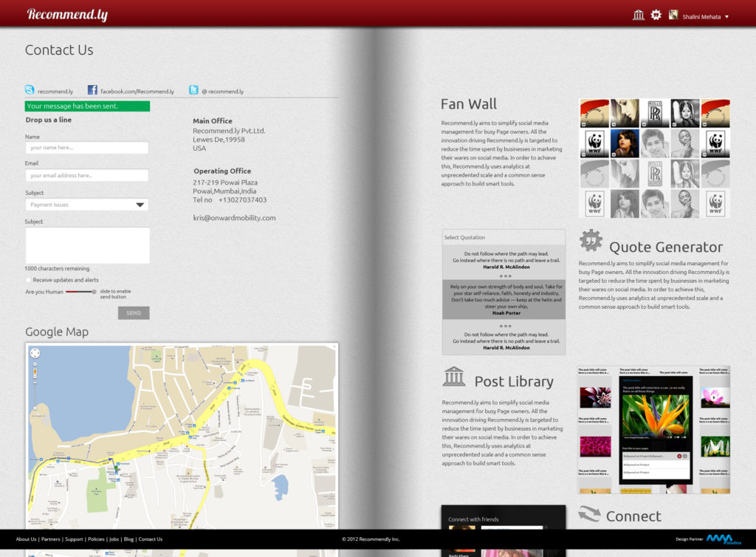Open Contact Us footer link
This screenshot has width=756, height=557.
coord(151,539)
